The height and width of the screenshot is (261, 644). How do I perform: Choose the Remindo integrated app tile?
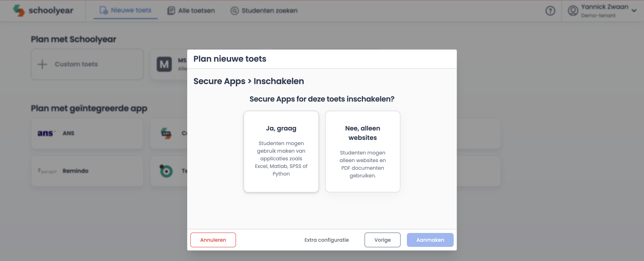pos(87,171)
